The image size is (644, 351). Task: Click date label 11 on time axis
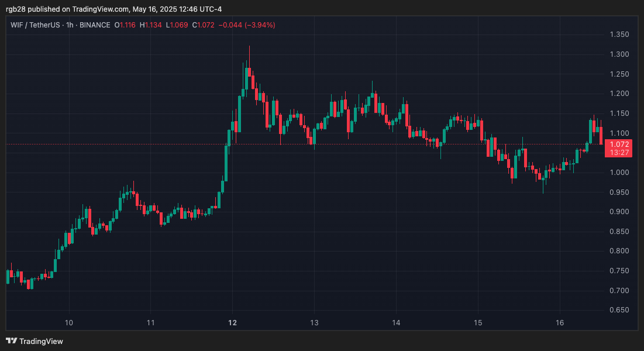pos(151,323)
